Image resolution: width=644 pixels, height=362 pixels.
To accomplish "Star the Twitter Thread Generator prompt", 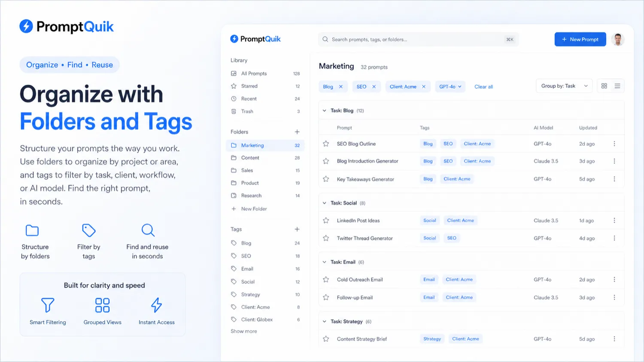I will [326, 238].
